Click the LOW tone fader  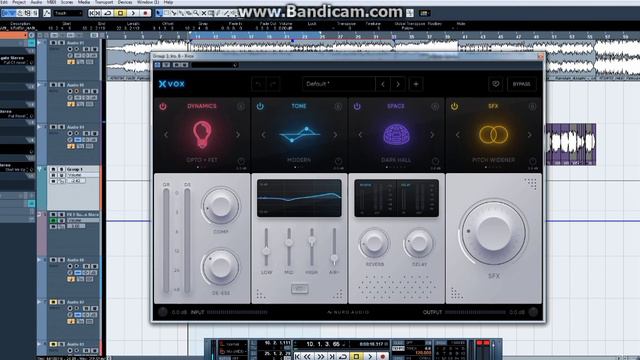[x=266, y=250]
